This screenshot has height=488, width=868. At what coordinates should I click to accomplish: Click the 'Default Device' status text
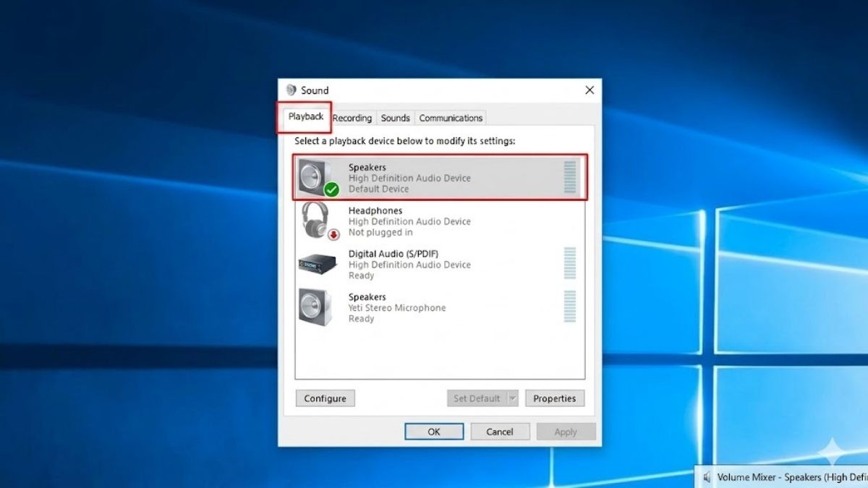pyautogui.click(x=378, y=189)
